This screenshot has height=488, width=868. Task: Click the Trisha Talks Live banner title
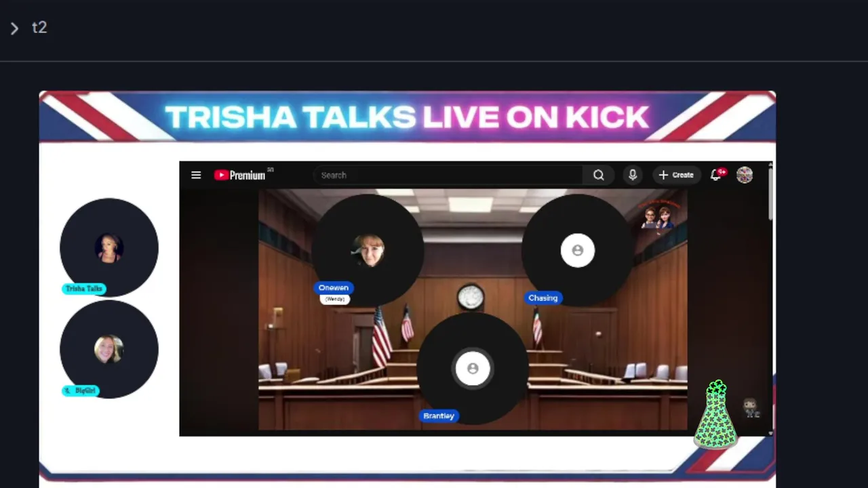click(x=407, y=117)
